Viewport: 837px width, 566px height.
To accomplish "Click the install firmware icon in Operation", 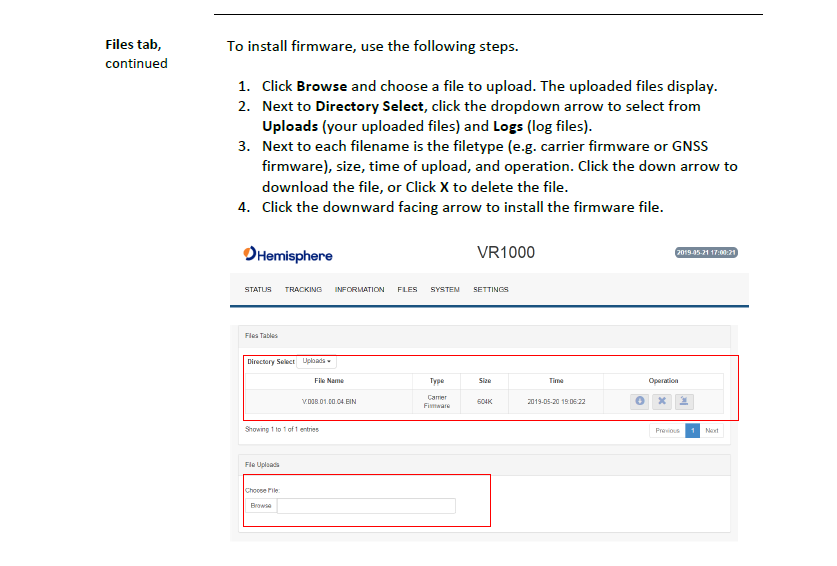I will coord(684,401).
